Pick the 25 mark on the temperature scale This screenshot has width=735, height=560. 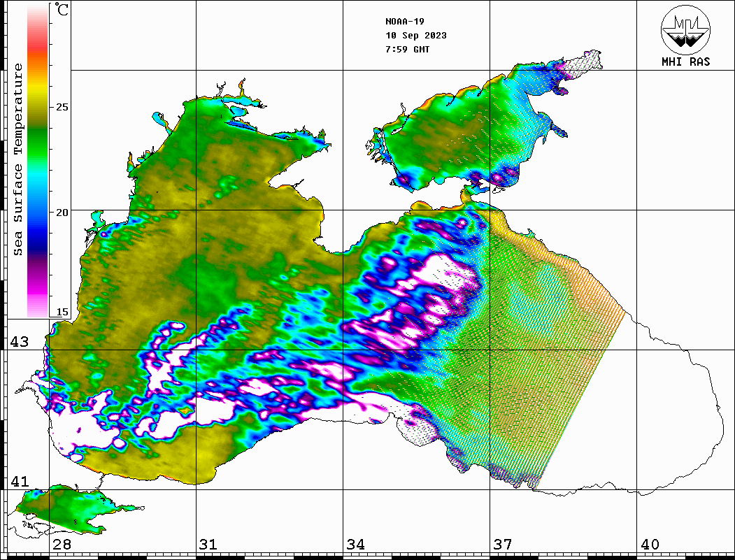click(62, 108)
